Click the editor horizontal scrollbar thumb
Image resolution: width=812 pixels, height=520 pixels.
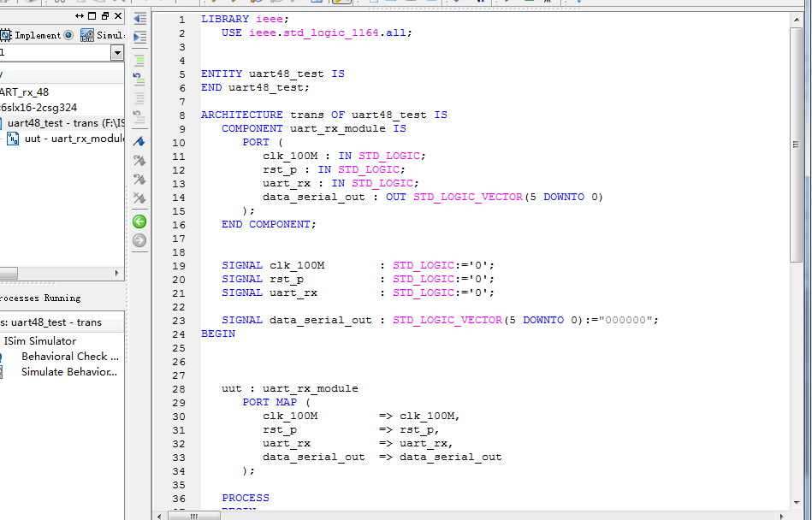(x=194, y=516)
